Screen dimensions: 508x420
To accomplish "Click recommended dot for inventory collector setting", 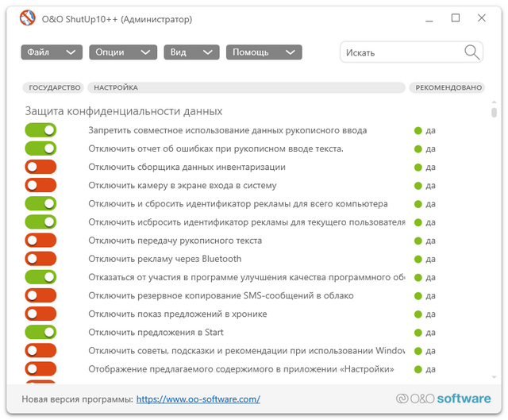I will coord(418,168).
